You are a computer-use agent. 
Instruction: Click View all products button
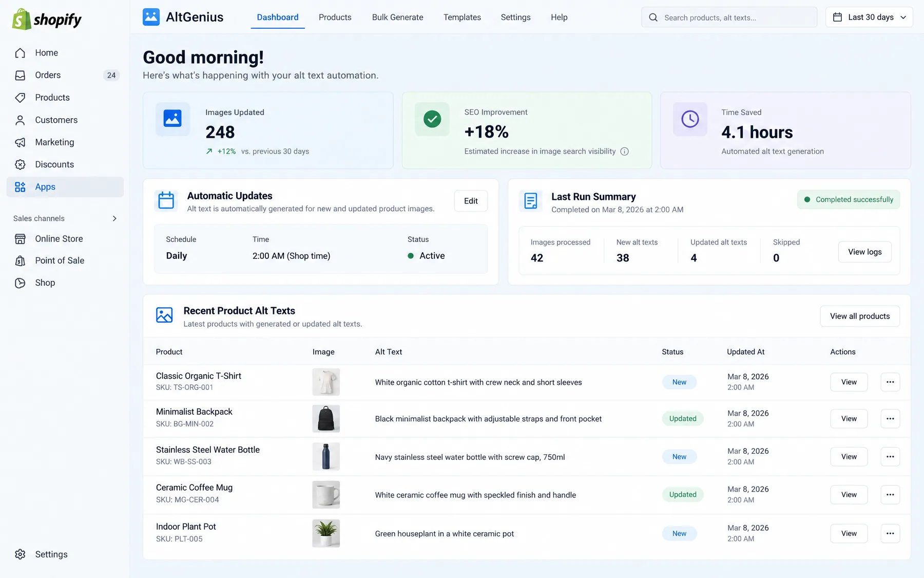pyautogui.click(x=860, y=316)
